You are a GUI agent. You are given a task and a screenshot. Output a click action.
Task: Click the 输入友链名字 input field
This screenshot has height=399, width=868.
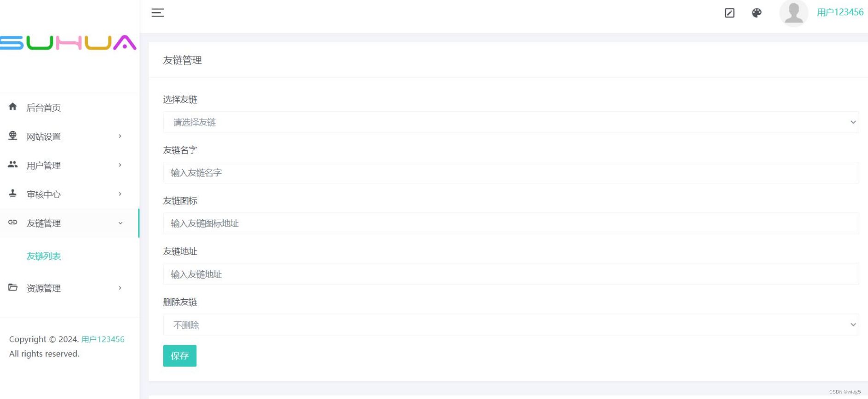[x=511, y=173]
